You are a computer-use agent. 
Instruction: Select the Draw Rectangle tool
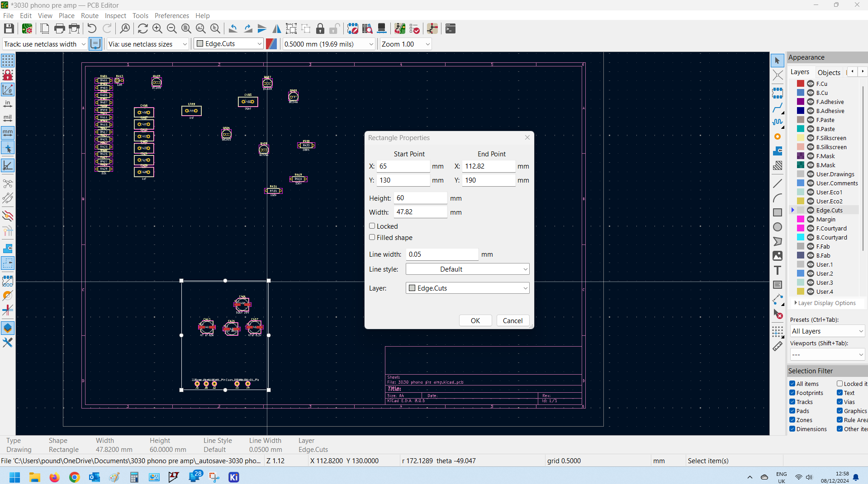coord(778,212)
